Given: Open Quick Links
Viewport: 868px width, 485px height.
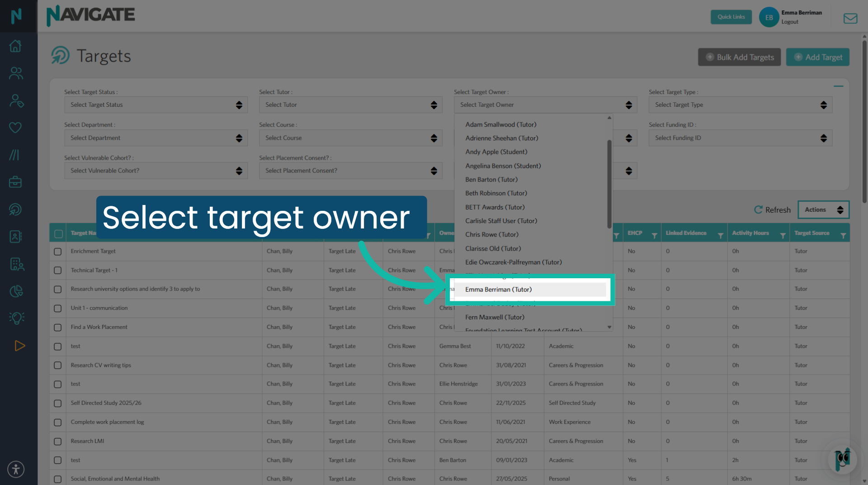Looking at the screenshot, I should (x=731, y=17).
